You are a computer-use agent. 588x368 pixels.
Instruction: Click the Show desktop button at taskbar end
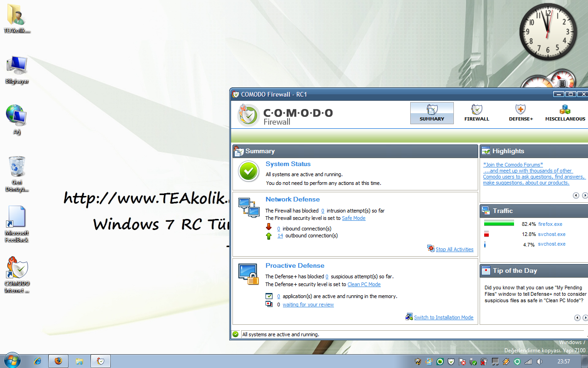click(585, 361)
